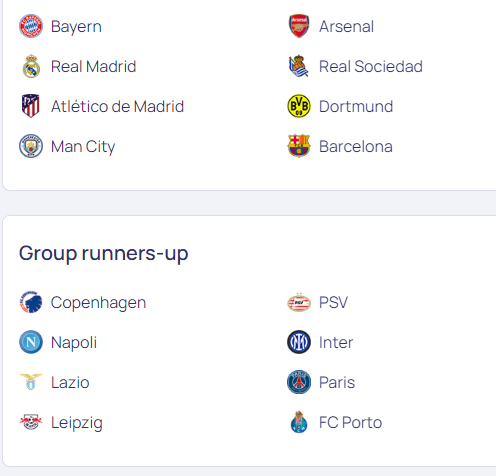
Task: Select the Paris Saint-Germain crest
Action: pos(299,382)
